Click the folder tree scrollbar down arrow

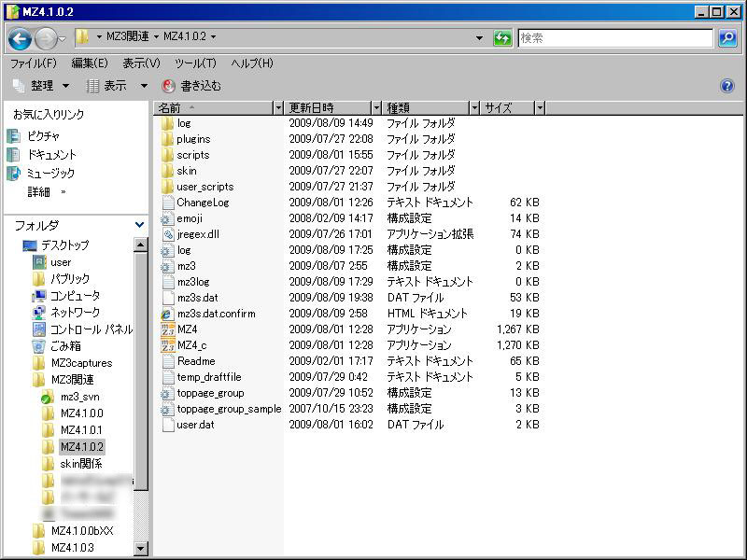(141, 549)
